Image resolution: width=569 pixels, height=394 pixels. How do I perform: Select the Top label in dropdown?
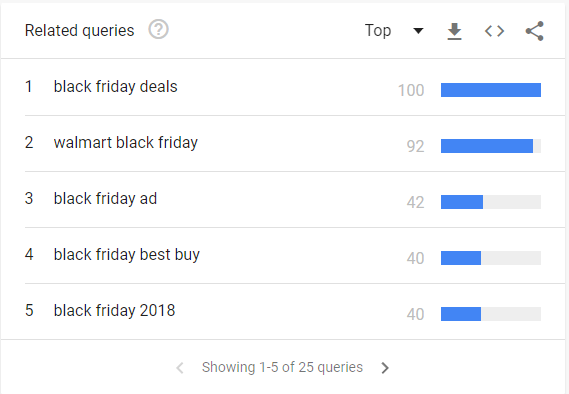[378, 30]
